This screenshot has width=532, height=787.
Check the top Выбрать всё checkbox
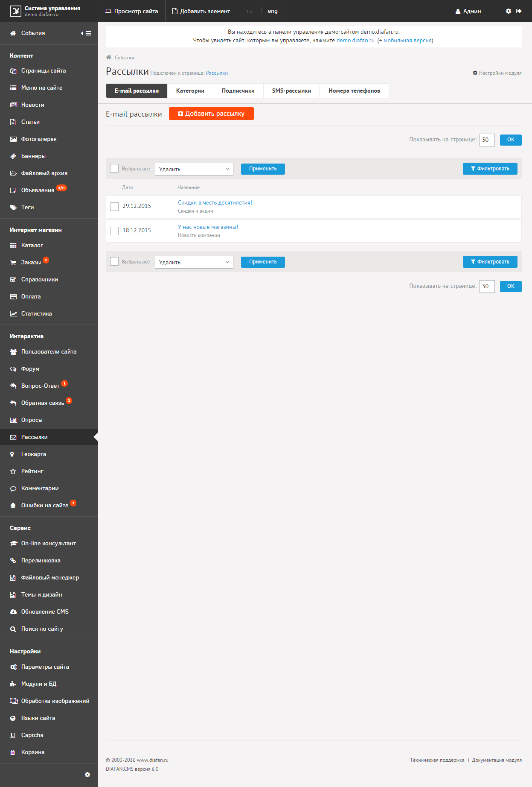(114, 169)
